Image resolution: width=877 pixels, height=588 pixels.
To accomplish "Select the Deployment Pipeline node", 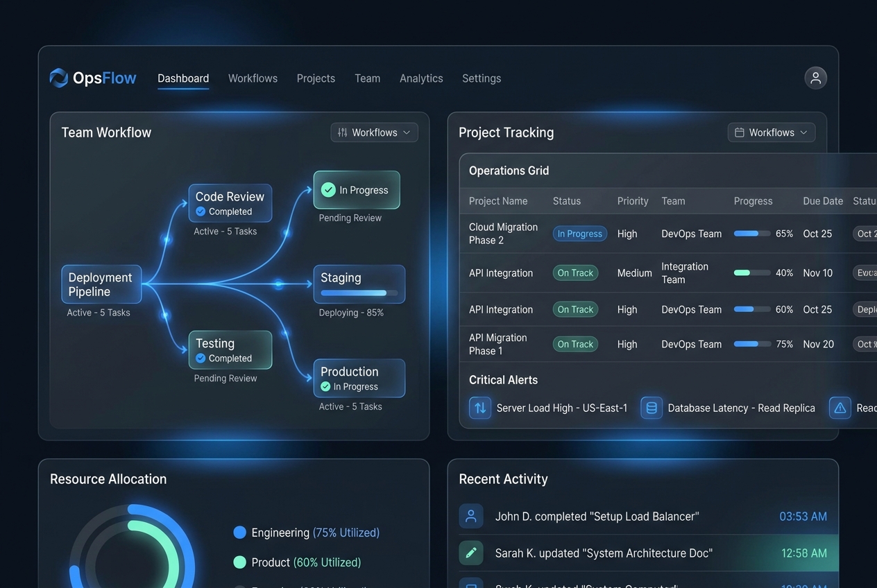I will click(x=101, y=284).
